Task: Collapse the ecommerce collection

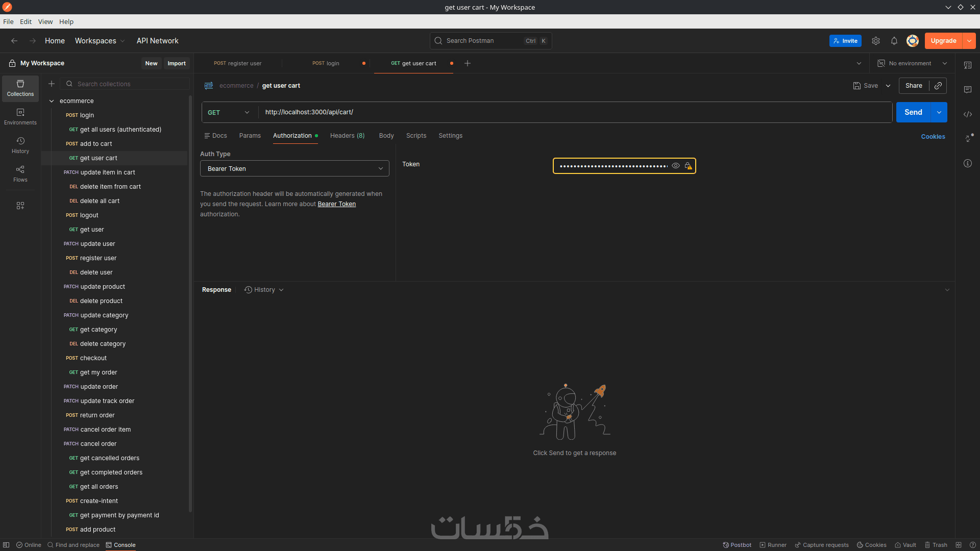Action: [x=52, y=101]
